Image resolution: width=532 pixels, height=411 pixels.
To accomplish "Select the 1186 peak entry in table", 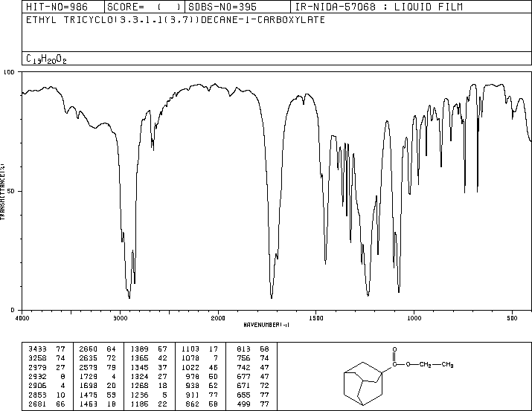I will coord(149,404).
